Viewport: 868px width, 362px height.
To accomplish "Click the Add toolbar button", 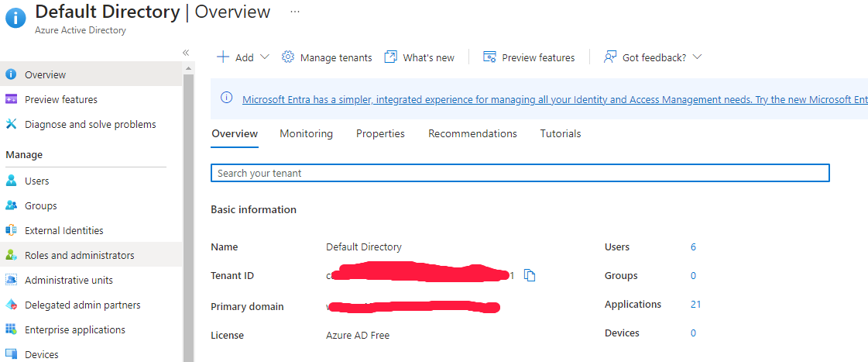I will (x=243, y=57).
